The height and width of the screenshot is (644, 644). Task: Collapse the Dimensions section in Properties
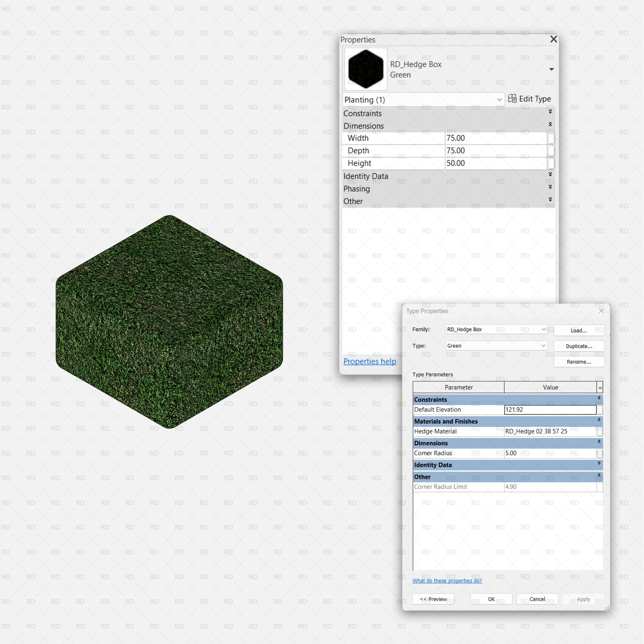pyautogui.click(x=550, y=124)
